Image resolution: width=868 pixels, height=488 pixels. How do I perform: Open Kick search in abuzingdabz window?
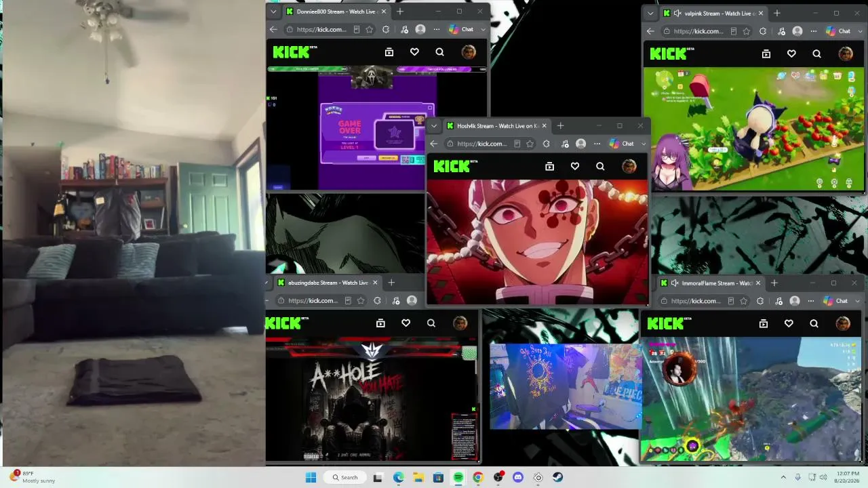[x=431, y=323]
